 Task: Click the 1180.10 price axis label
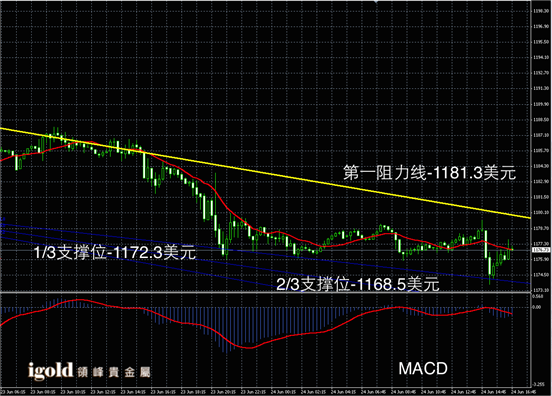click(541, 212)
